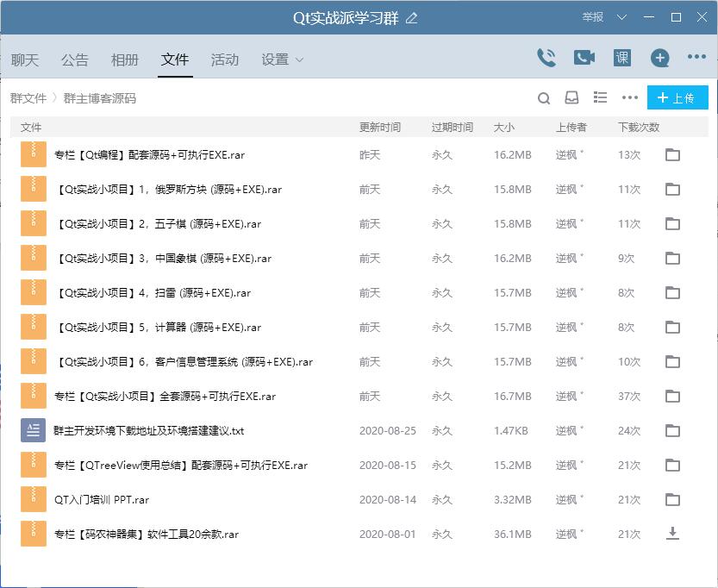Image resolution: width=718 pixels, height=588 pixels.
Task: Open more options in the top toolbar
Action: [x=696, y=57]
